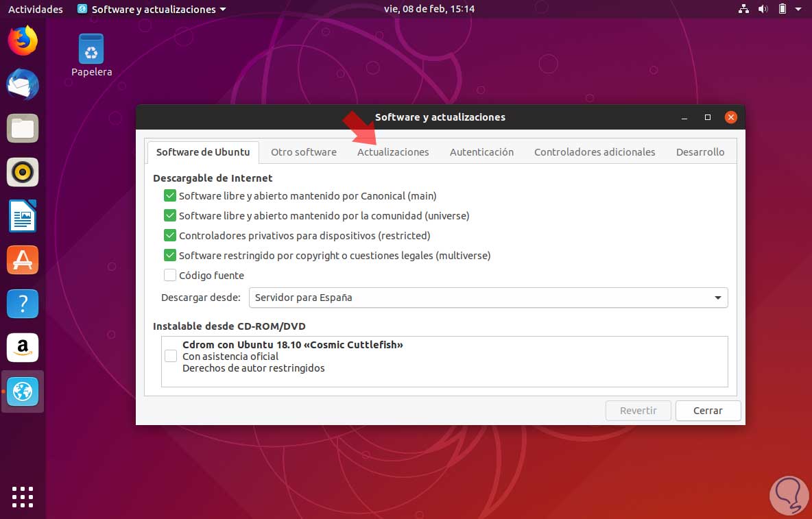
Task: Click the Con asistencia oficial text
Action: (230, 357)
